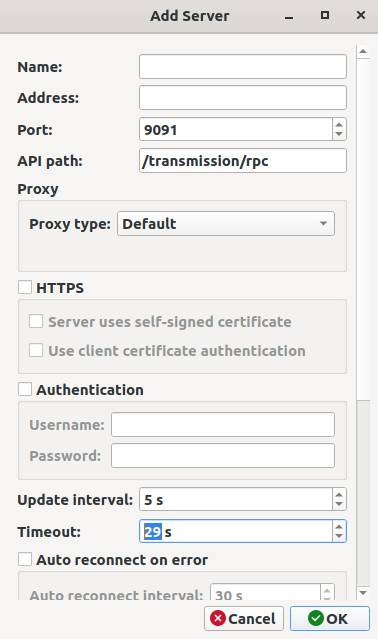Close the Add Server dialog
The width and height of the screenshot is (378, 639).
click(360, 15)
